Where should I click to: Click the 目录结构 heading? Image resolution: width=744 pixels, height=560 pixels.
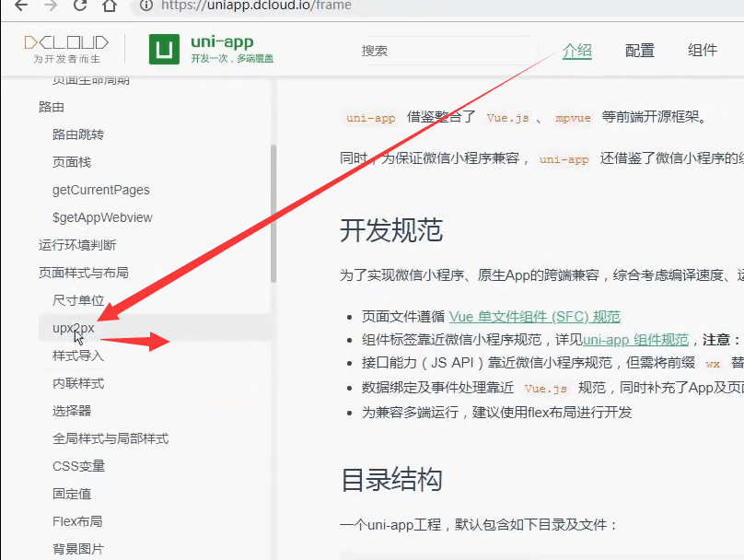pyautogui.click(x=391, y=479)
